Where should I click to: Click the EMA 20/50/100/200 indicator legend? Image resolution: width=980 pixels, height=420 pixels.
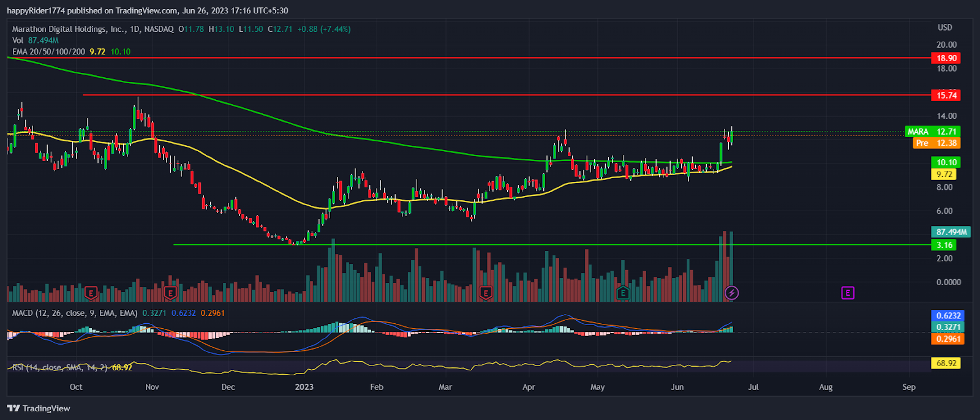(49, 52)
